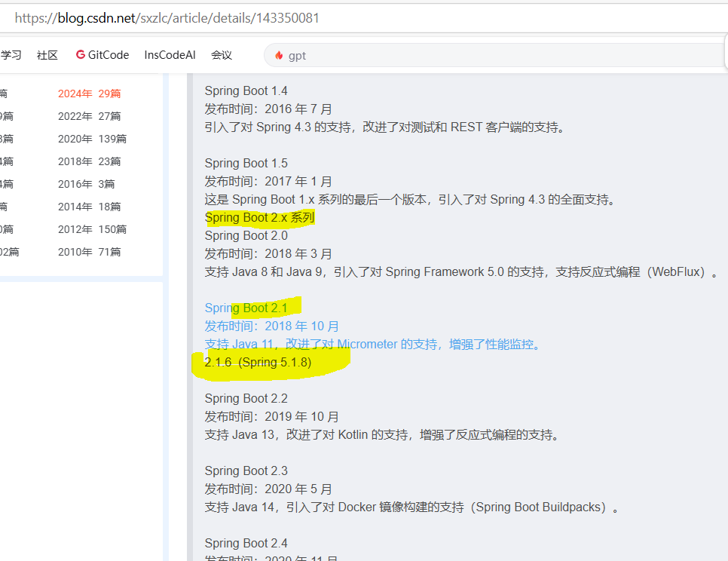This screenshot has height=561, width=728.
Task: Select the InsCodeAI navigation item
Action: click(170, 54)
